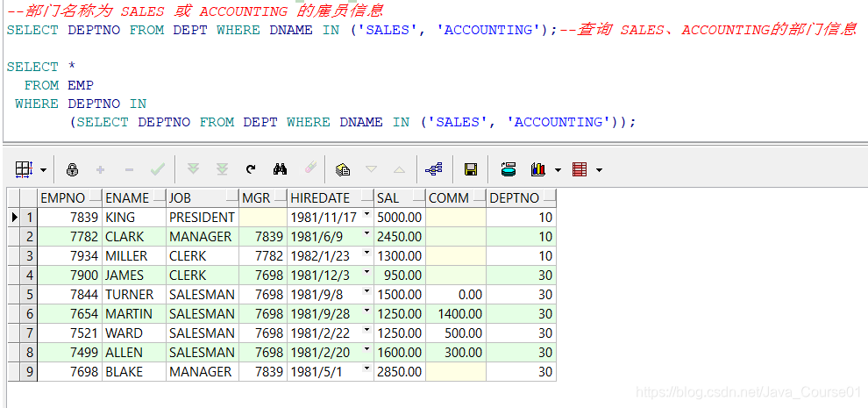This screenshot has width=868, height=408.
Task: Click the single-bar fetch next page icon
Action: [193, 169]
